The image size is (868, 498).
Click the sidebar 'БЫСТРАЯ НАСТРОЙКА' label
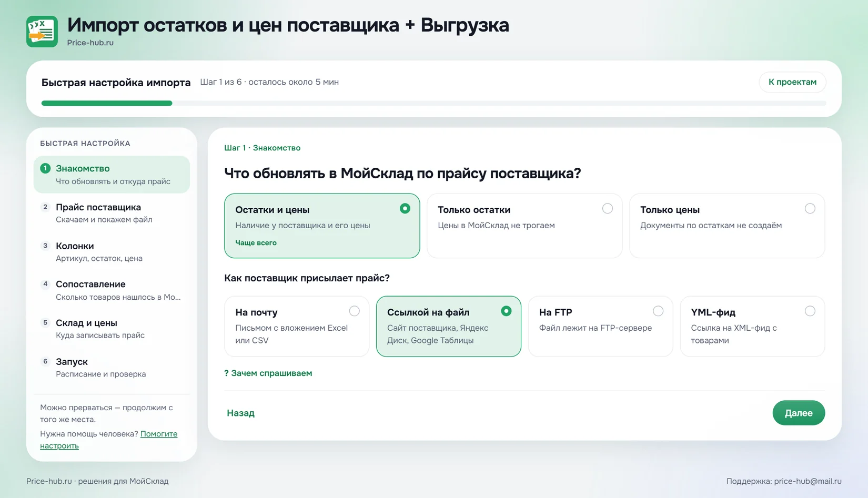[85, 143]
